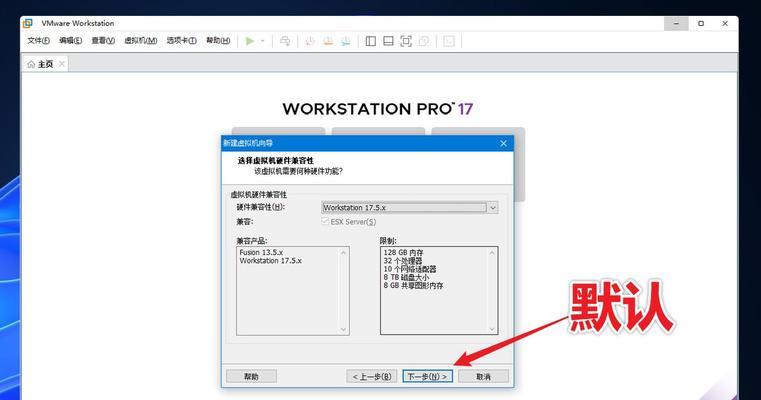Open the power options arrow beside play icon

[263, 41]
